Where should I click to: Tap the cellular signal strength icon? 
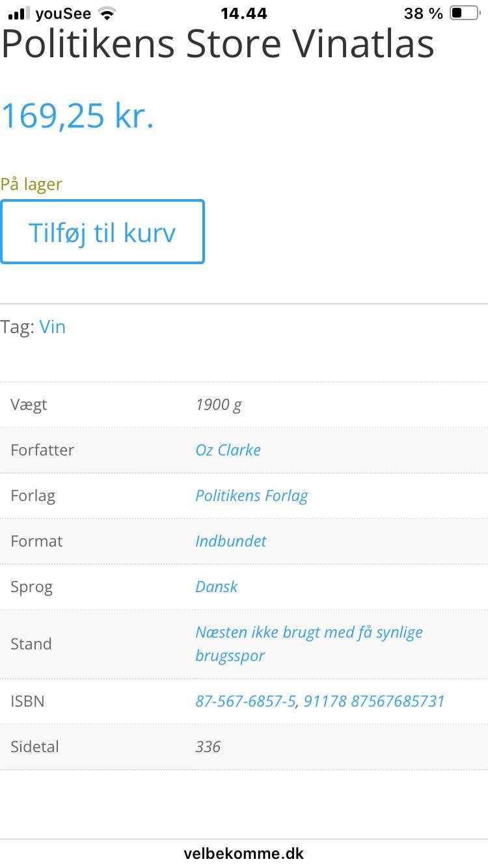pyautogui.click(x=20, y=13)
